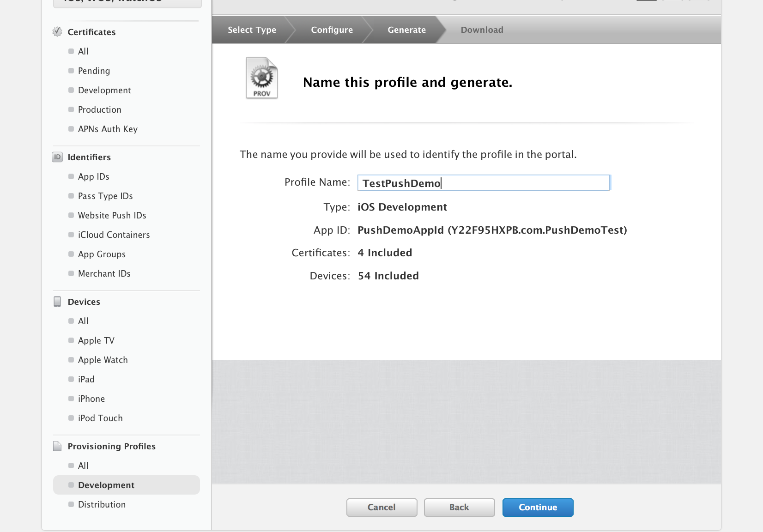Screen dimensions: 763x532
Task: Focus the Profile Name text field
Action: 483,183
